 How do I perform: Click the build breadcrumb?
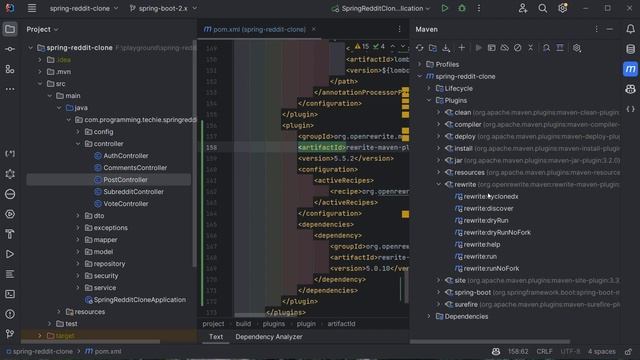[243, 324]
